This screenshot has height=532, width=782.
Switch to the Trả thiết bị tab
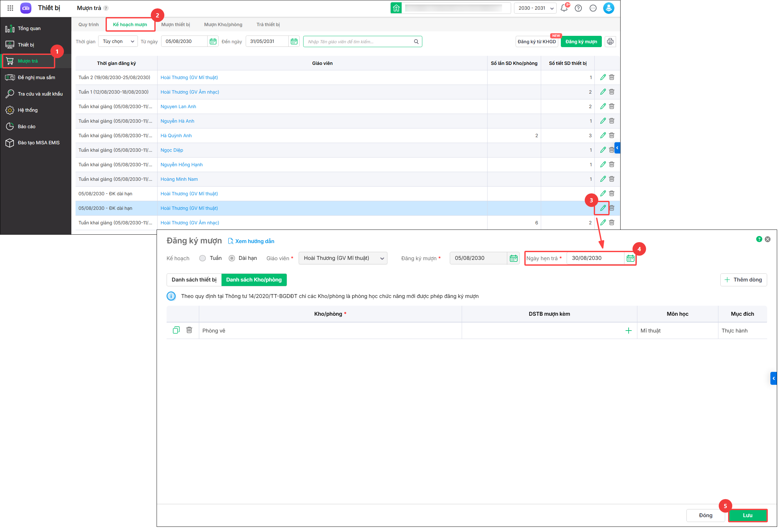pyautogui.click(x=268, y=25)
